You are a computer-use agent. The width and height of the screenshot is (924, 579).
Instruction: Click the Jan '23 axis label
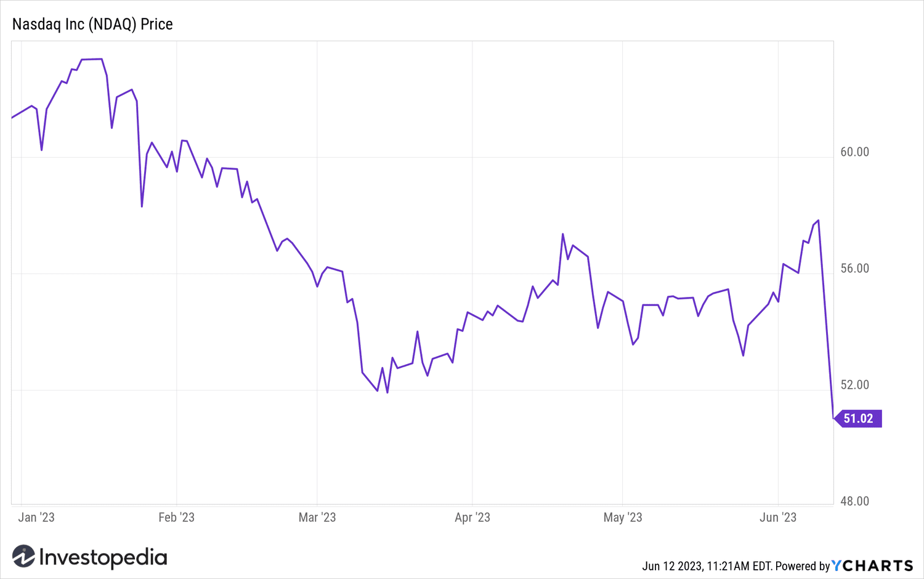coord(36,517)
